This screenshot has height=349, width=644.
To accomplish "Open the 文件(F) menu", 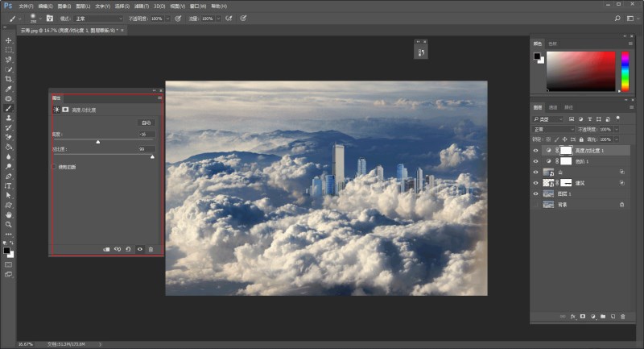I will (x=25, y=6).
